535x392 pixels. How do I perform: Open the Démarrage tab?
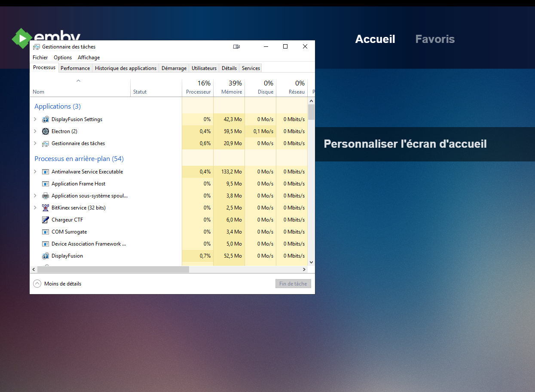(x=174, y=68)
